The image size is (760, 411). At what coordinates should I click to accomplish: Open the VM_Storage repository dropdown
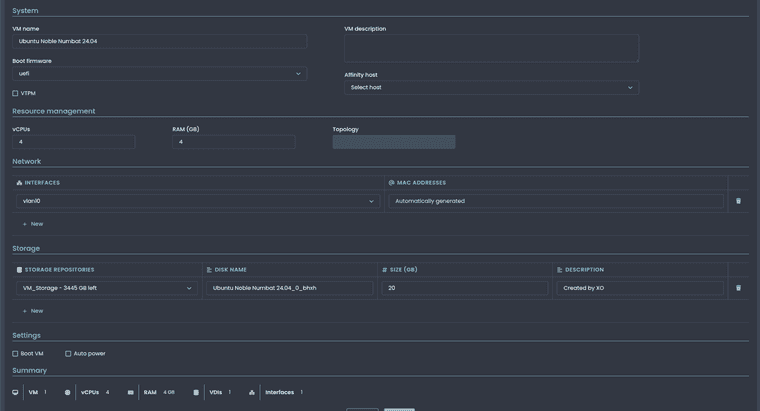[x=107, y=288]
